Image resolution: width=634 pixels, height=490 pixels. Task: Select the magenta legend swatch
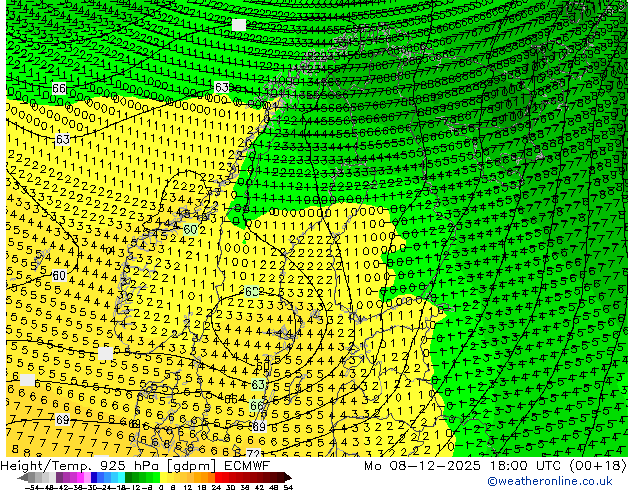tap(80, 477)
